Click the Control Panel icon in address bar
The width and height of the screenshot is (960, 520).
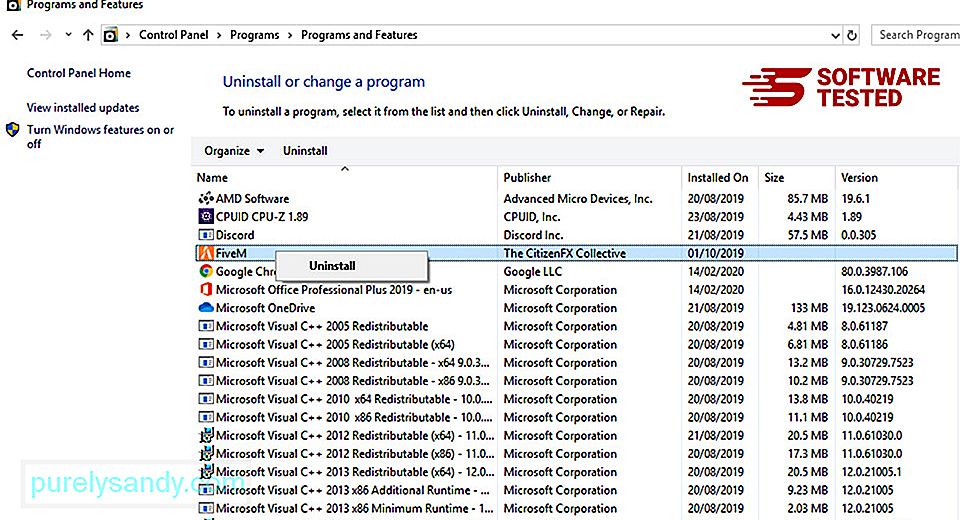110,36
